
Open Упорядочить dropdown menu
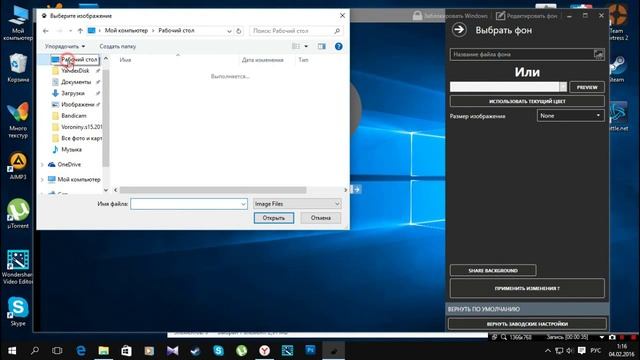(65, 47)
